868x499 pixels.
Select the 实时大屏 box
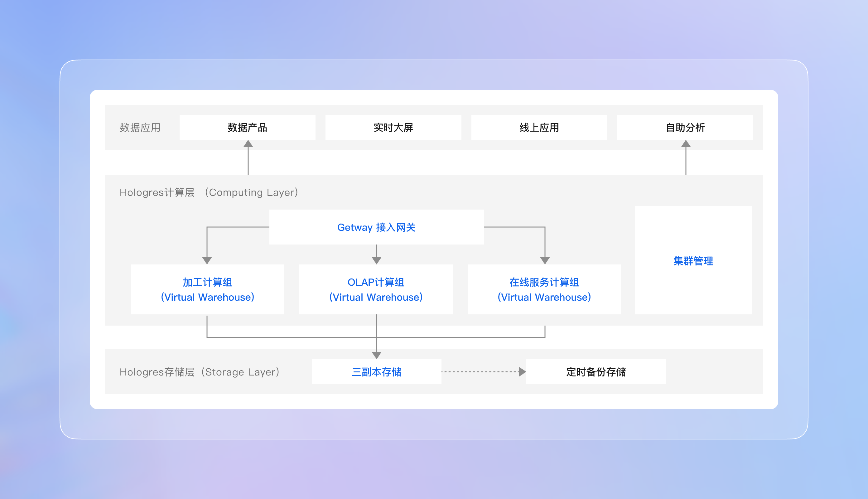tap(393, 127)
